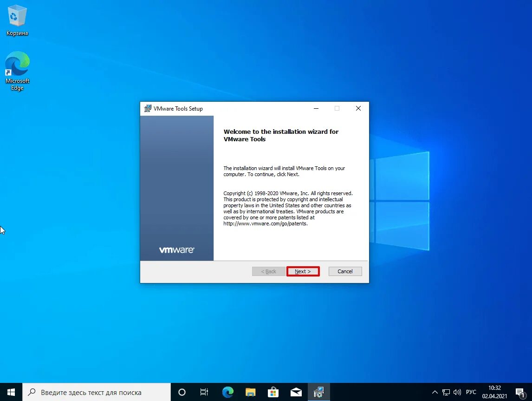The height and width of the screenshot is (401, 532).
Task: Click the http://www.vmware.com/go/patents text
Action: [266, 224]
